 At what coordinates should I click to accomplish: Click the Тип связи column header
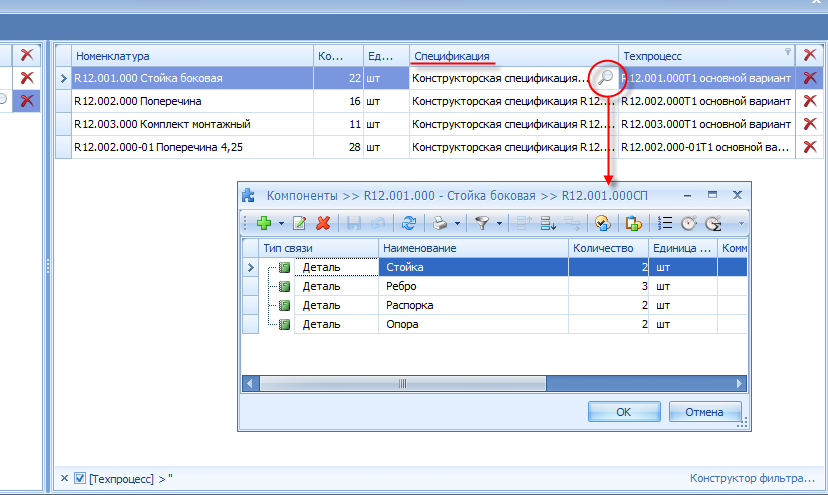pos(318,248)
